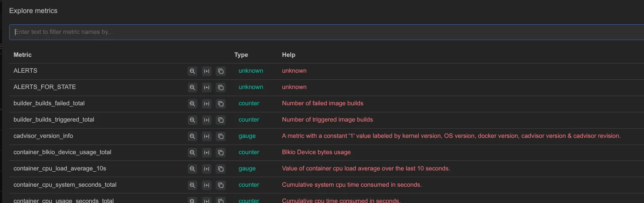Select the container_blkio_device_usage_total metric name

[63, 152]
